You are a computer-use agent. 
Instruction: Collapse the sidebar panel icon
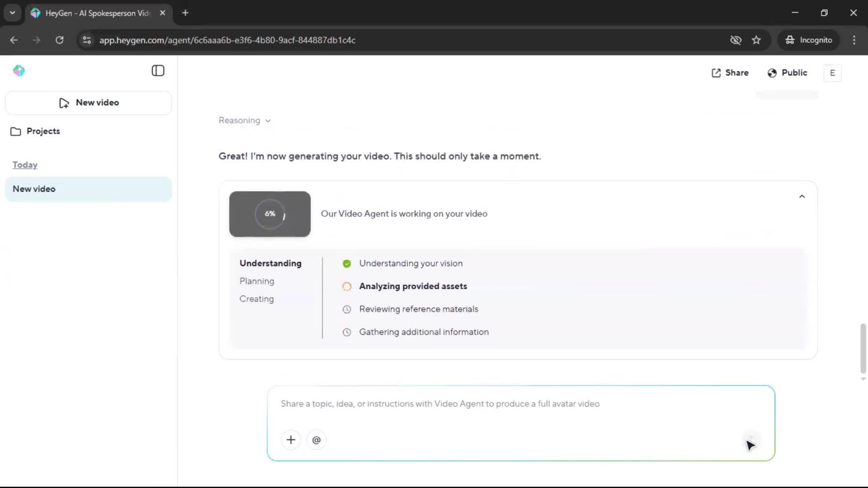(158, 71)
